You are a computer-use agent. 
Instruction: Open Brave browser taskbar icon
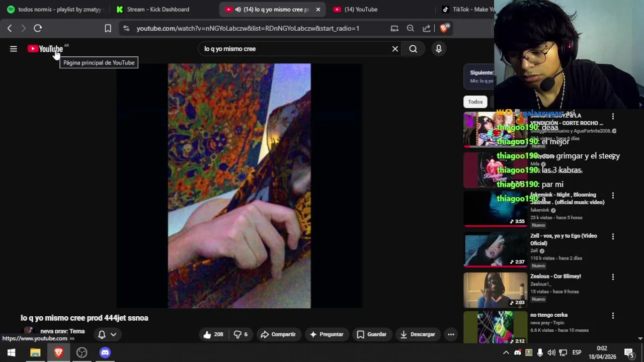click(58, 352)
